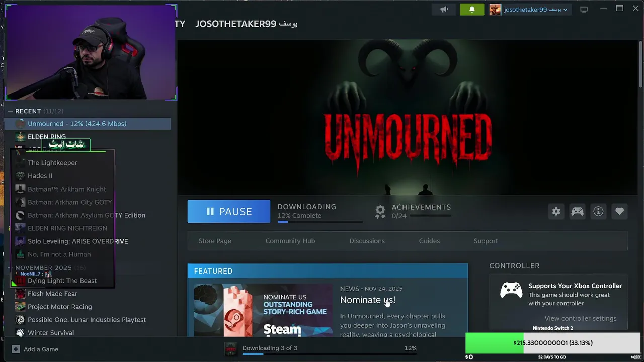Click the 12% Complete download progress bar
Screen dimensions: 644x362
tap(320, 222)
